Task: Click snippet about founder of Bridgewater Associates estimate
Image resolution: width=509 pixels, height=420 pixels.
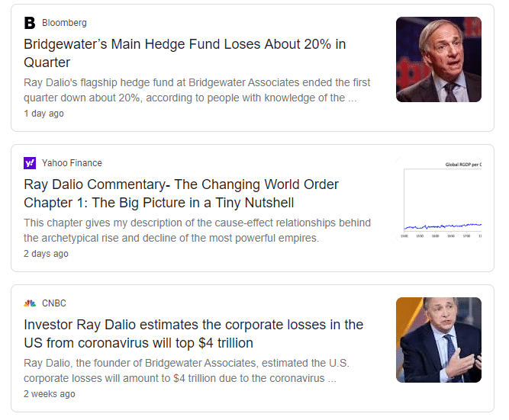Action: click(x=187, y=370)
